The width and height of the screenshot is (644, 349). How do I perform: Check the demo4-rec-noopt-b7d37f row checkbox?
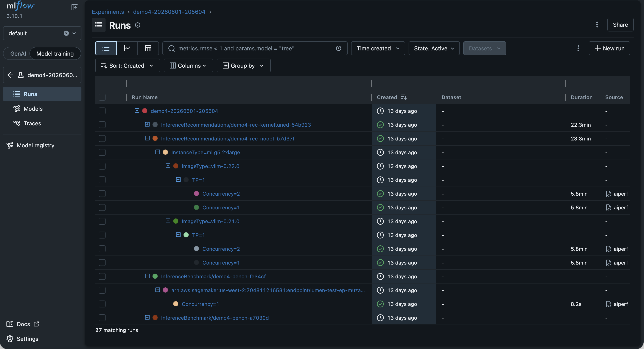(102, 139)
